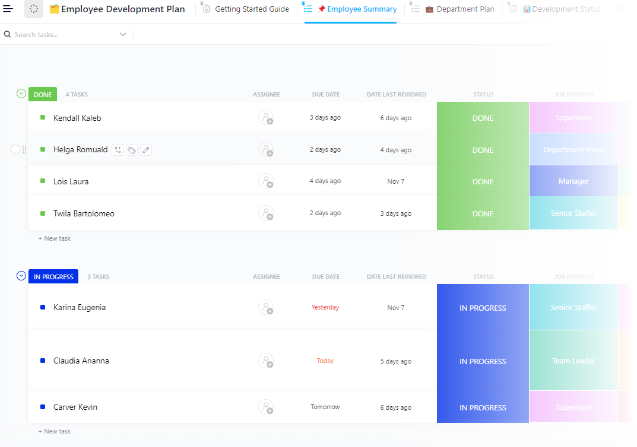637x447 pixels.
Task: Open the search tasks dropdown arrow
Action: [x=123, y=34]
